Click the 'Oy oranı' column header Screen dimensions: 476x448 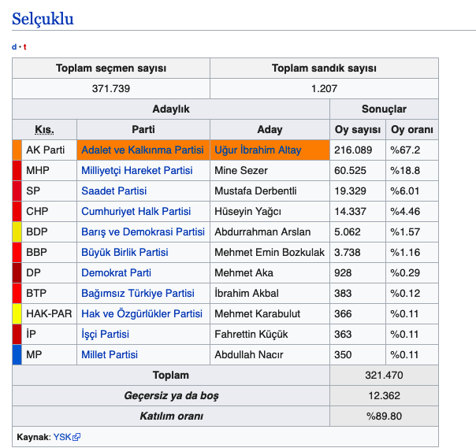point(412,130)
